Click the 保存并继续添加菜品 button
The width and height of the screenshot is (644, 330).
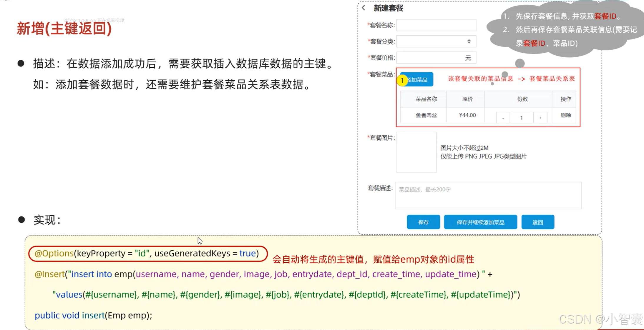point(480,222)
